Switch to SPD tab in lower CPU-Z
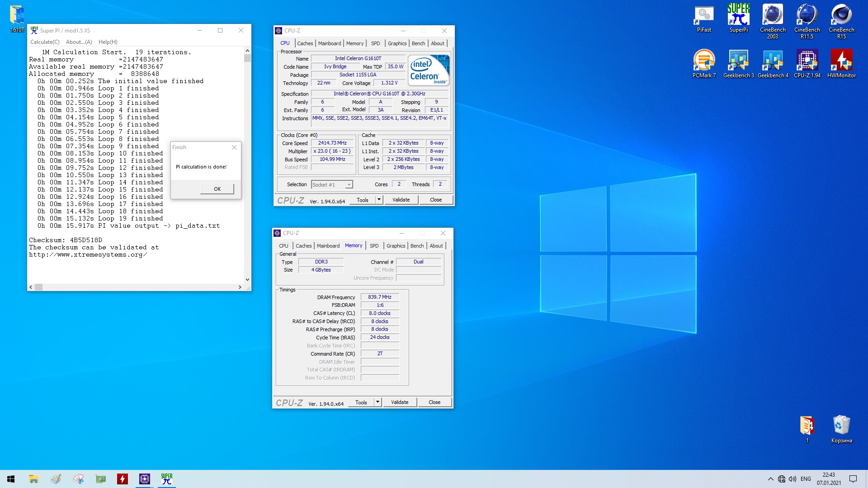This screenshot has width=868, height=488. (x=374, y=246)
